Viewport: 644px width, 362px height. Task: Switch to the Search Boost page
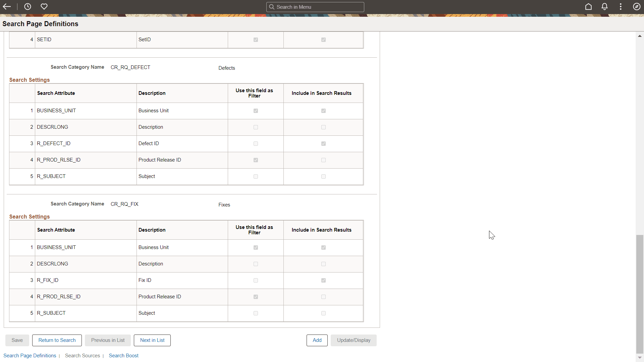tap(123, 355)
